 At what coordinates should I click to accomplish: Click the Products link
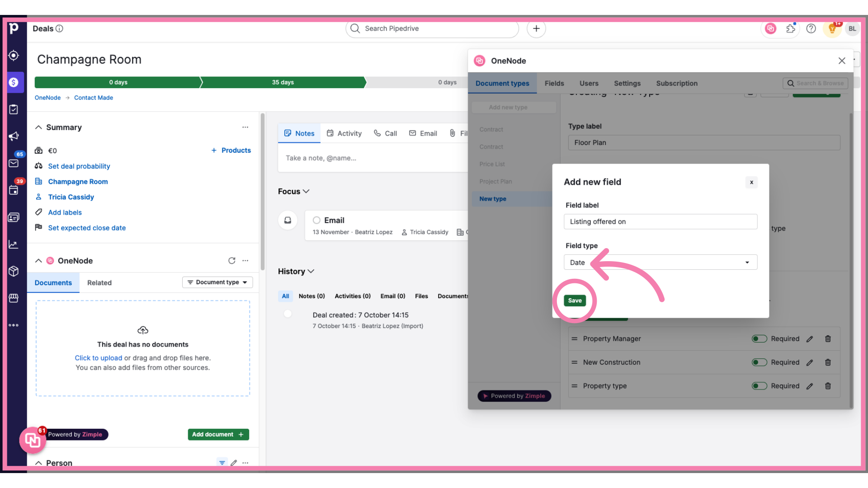pyautogui.click(x=231, y=150)
